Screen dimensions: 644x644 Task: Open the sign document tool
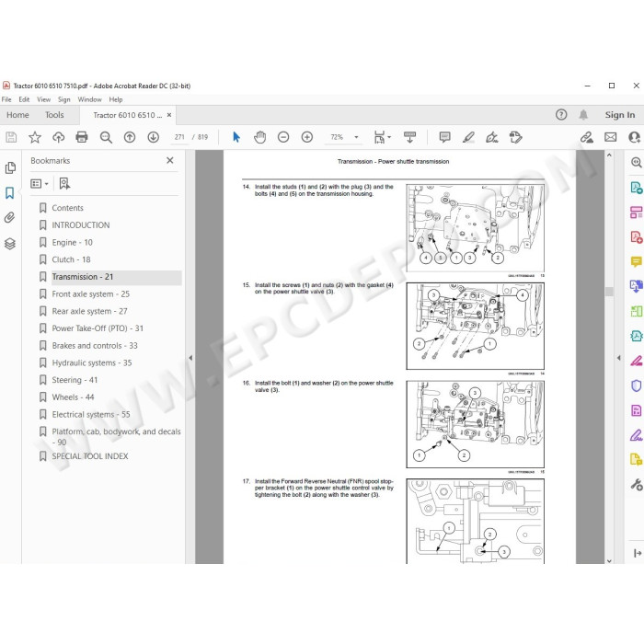[492, 137]
